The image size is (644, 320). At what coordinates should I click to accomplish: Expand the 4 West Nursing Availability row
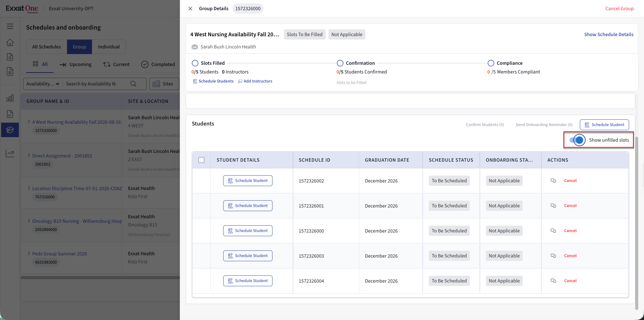[x=29, y=122]
